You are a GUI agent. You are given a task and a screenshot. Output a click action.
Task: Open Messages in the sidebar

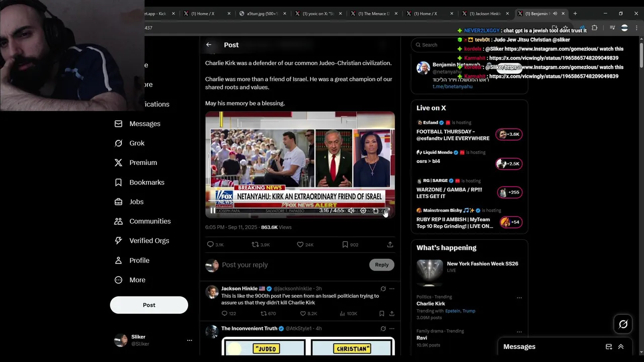click(x=138, y=124)
